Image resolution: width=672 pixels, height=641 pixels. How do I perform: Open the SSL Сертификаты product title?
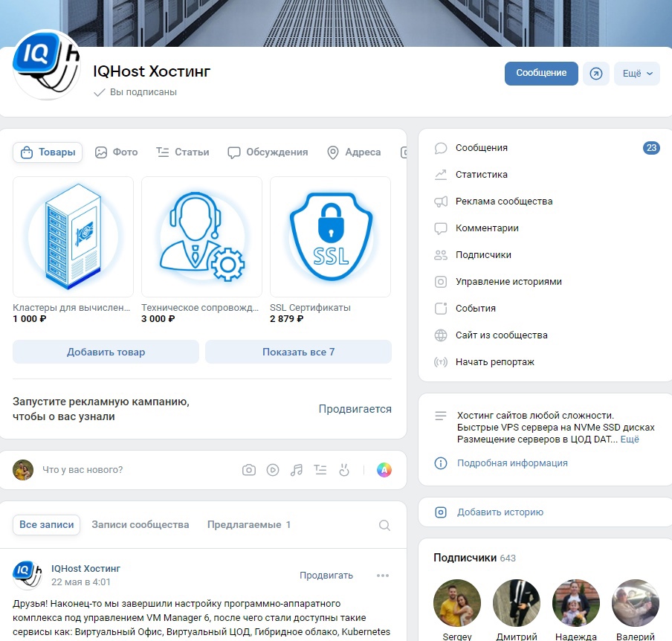(x=310, y=307)
